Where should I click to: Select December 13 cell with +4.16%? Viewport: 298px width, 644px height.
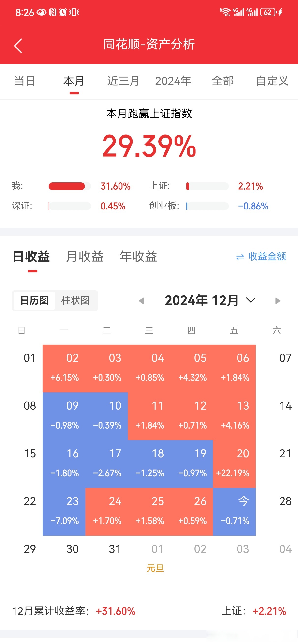(234, 416)
